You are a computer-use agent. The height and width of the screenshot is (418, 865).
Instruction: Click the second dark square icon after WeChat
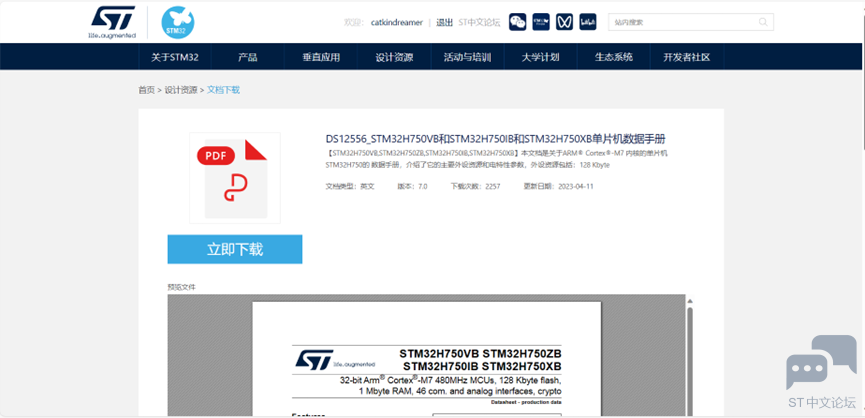[x=541, y=22]
